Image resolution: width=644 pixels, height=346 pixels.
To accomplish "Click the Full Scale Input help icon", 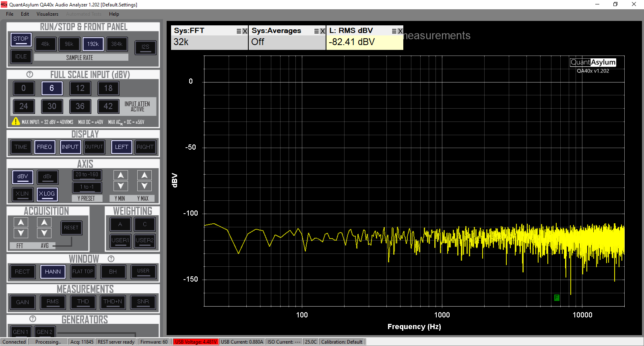I will click(30, 74).
